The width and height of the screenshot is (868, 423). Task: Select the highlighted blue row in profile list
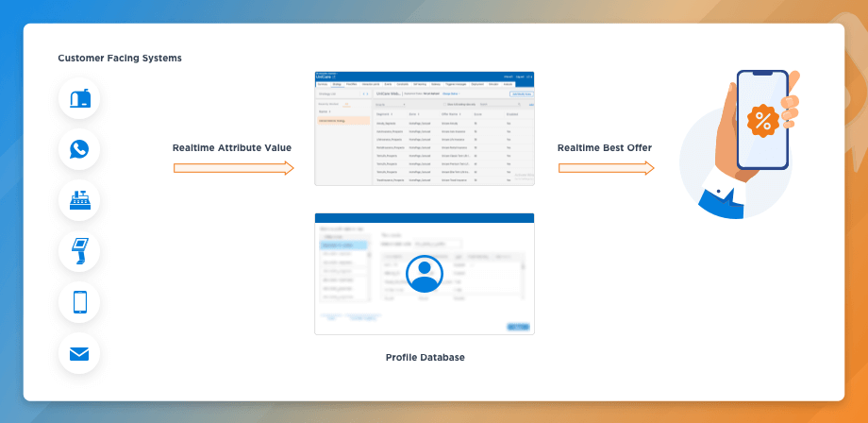[343, 245]
